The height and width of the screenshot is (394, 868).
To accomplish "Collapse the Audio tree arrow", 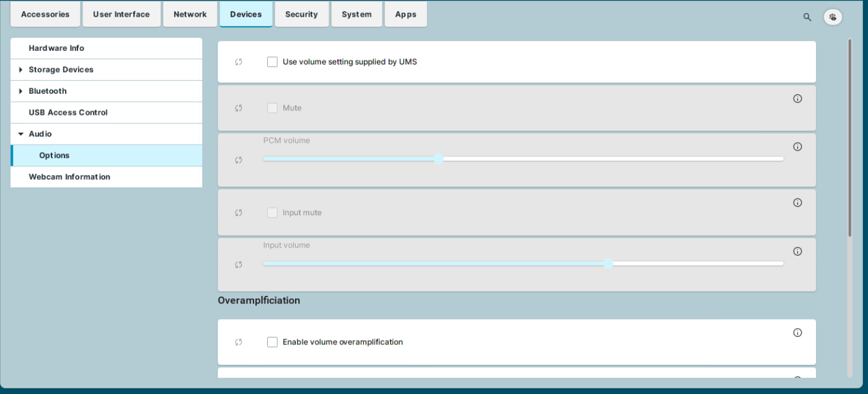I will (x=20, y=134).
